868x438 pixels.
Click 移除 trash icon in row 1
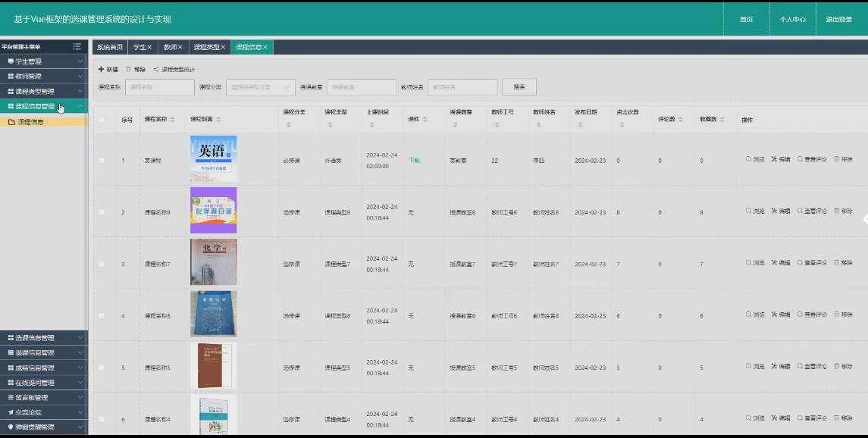pyautogui.click(x=836, y=159)
